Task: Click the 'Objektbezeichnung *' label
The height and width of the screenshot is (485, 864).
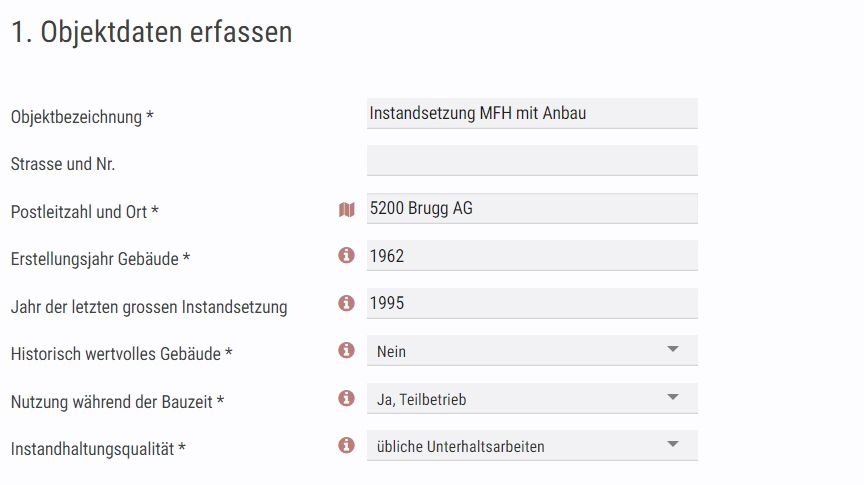Action: tap(82, 117)
